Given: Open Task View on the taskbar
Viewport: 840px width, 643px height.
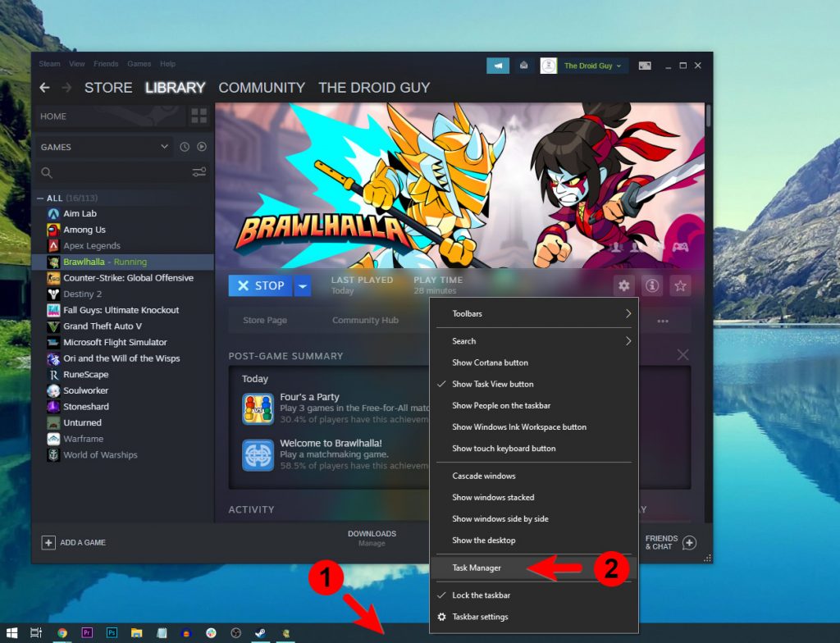Looking at the screenshot, I should click(x=36, y=633).
